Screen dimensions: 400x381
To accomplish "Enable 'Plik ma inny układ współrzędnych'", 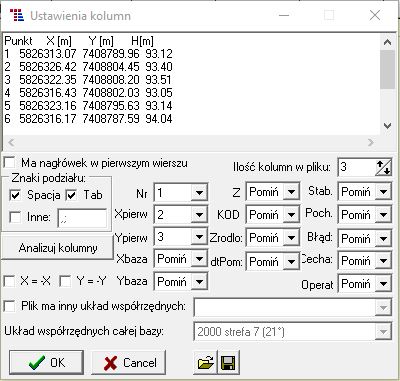I will tap(9, 306).
